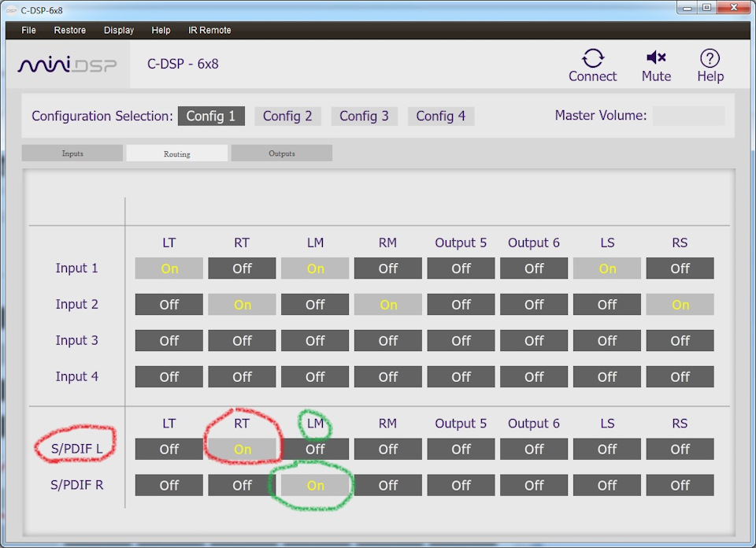Switch to the Inputs tab

[72, 154]
